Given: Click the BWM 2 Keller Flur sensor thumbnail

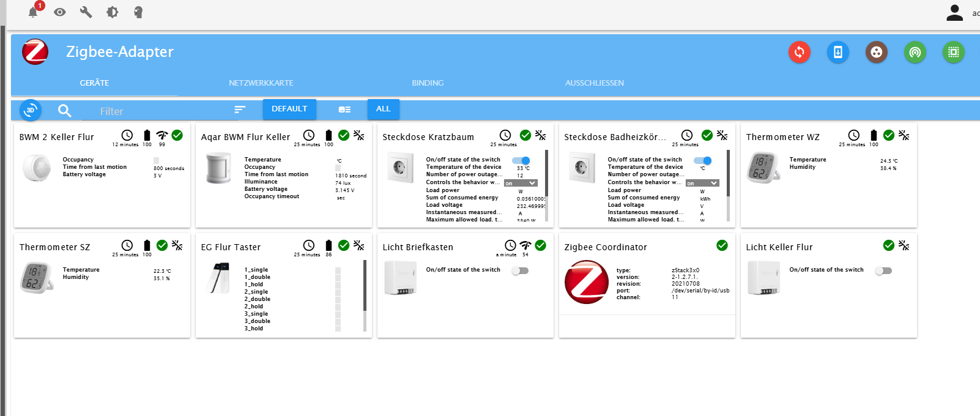Looking at the screenshot, I should 37,168.
